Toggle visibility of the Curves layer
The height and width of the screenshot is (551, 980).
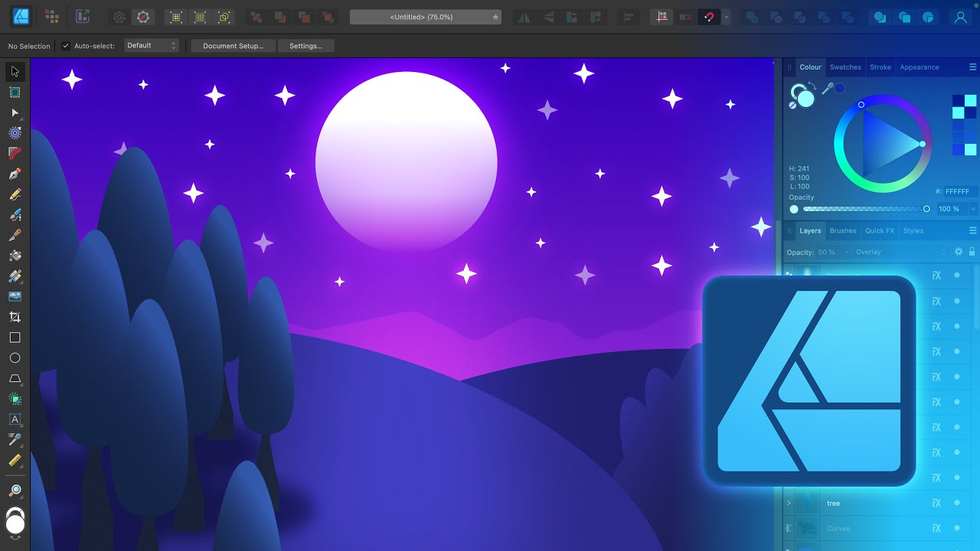pos(956,528)
